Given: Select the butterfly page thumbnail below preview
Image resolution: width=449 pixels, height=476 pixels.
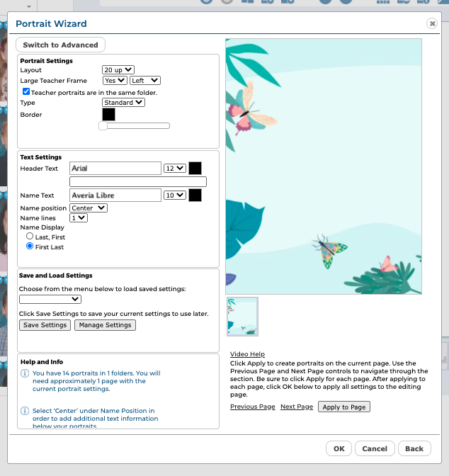Looking at the screenshot, I should click(242, 317).
